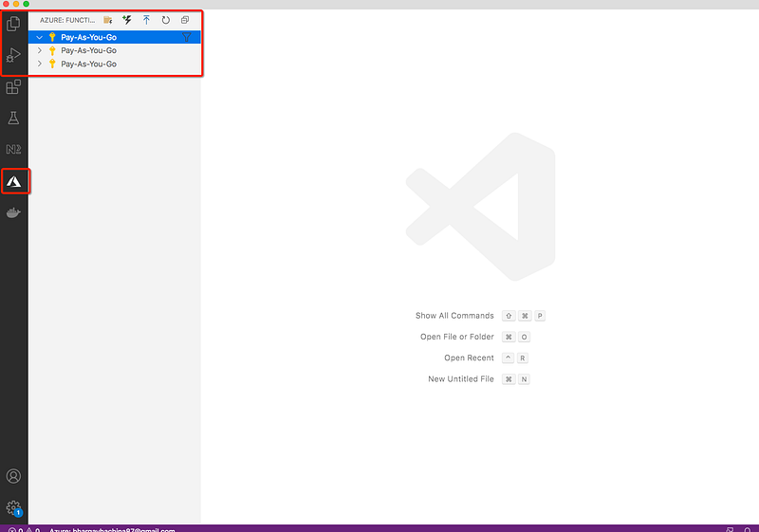Click the Show All Commands label
Image resolution: width=759 pixels, height=532 pixels.
[x=454, y=316]
